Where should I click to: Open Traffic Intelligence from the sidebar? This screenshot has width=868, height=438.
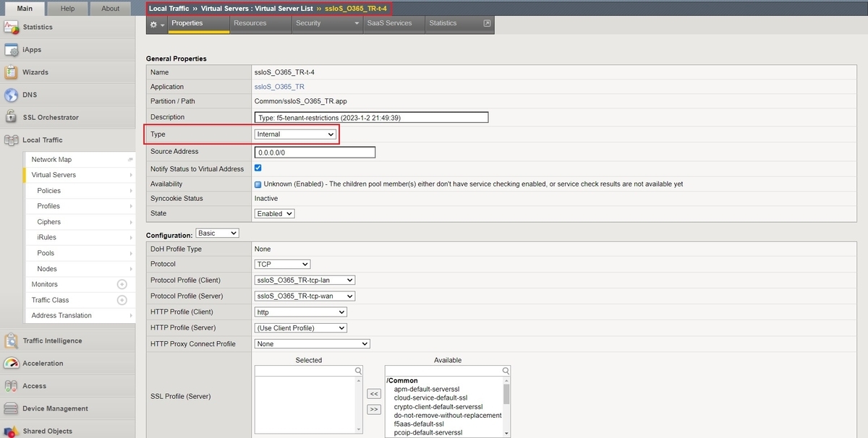point(54,340)
